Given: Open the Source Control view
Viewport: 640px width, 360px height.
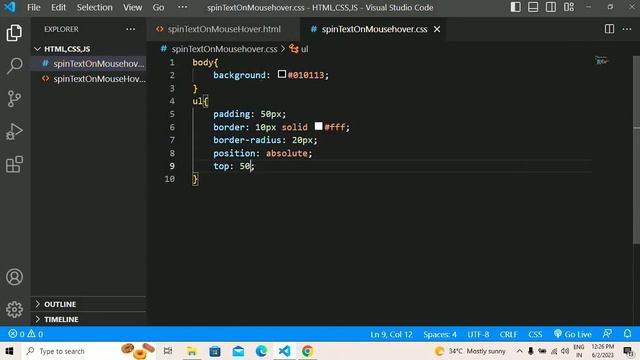Looking at the screenshot, I should click(14, 98).
